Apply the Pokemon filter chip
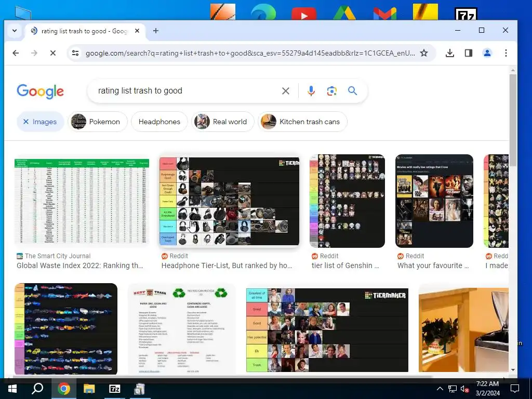Viewport: 532px width, 399px height. coord(98,122)
